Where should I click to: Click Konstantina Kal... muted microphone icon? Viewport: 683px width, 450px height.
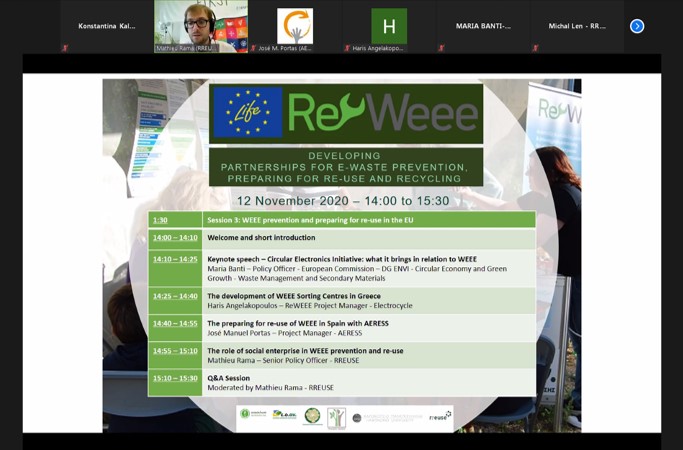[65, 48]
